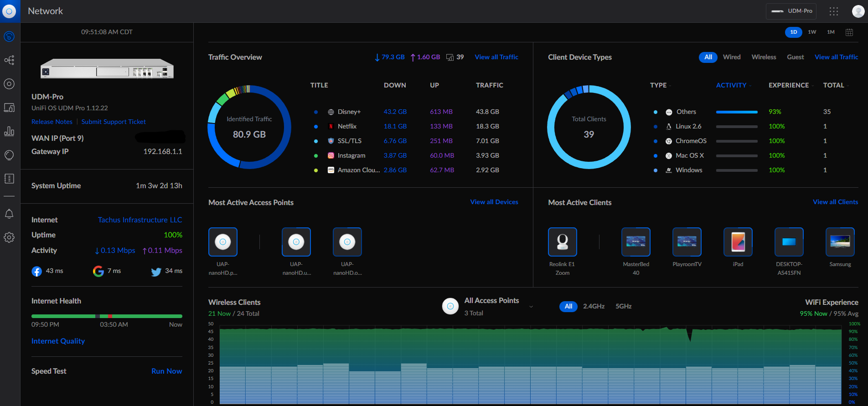Open the Insights sidebar icon

click(x=9, y=155)
